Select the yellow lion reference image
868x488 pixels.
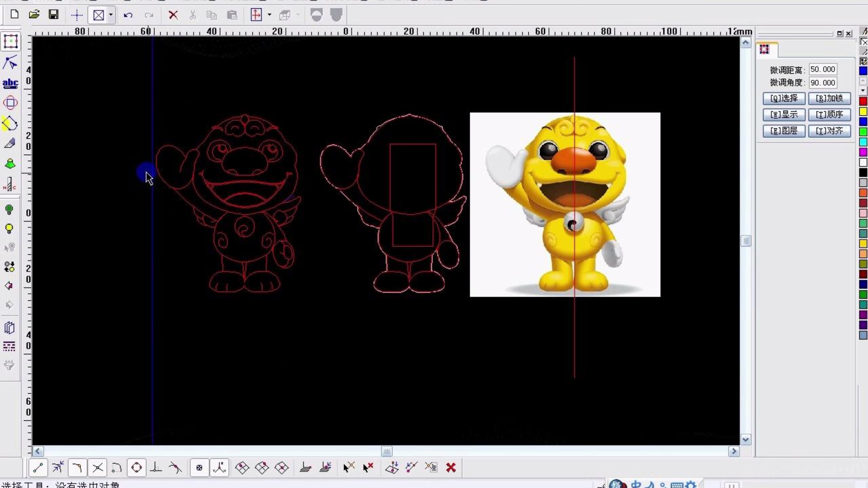565,205
